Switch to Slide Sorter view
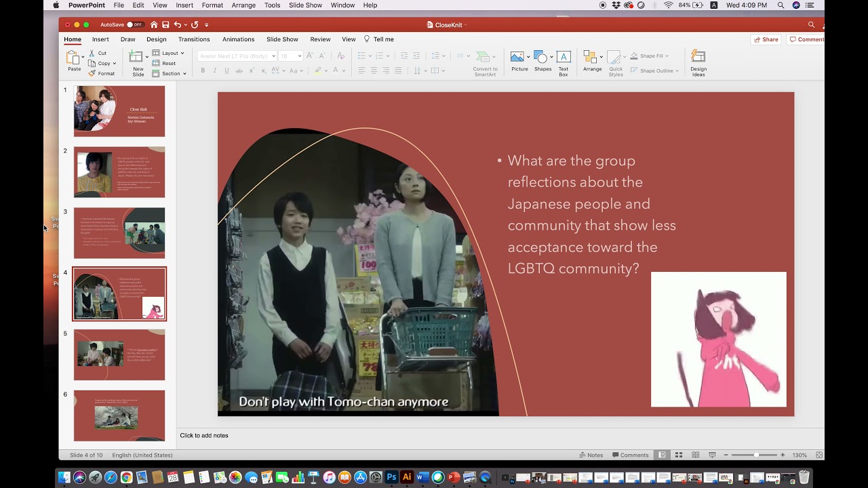Image resolution: width=868 pixels, height=488 pixels. coord(678,455)
